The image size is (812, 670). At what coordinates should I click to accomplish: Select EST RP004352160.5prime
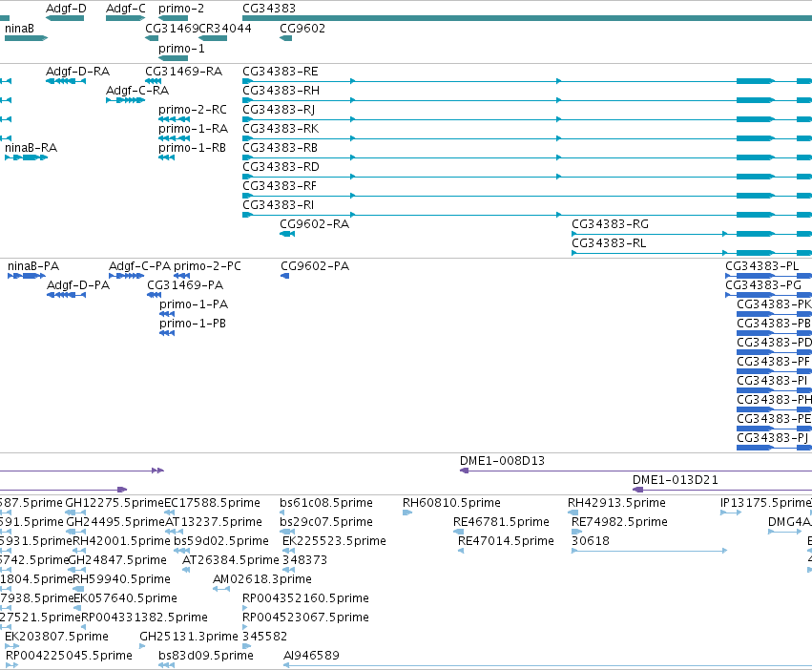(x=305, y=598)
